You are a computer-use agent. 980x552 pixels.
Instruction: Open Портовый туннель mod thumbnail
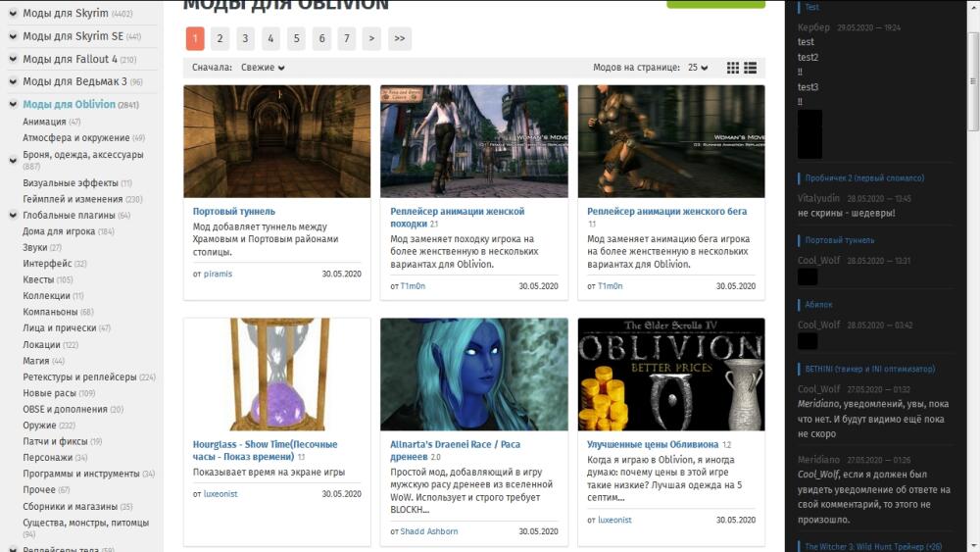pos(277,141)
